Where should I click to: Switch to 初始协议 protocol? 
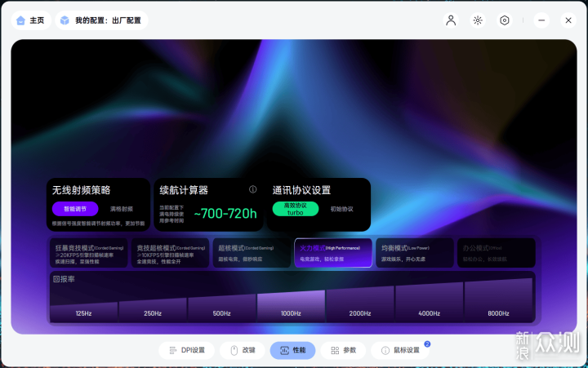[x=341, y=209]
